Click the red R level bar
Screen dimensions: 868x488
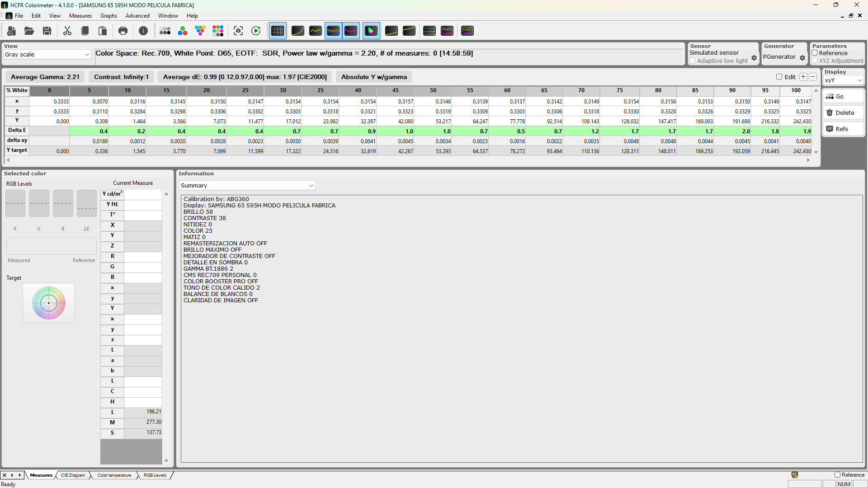point(15,203)
